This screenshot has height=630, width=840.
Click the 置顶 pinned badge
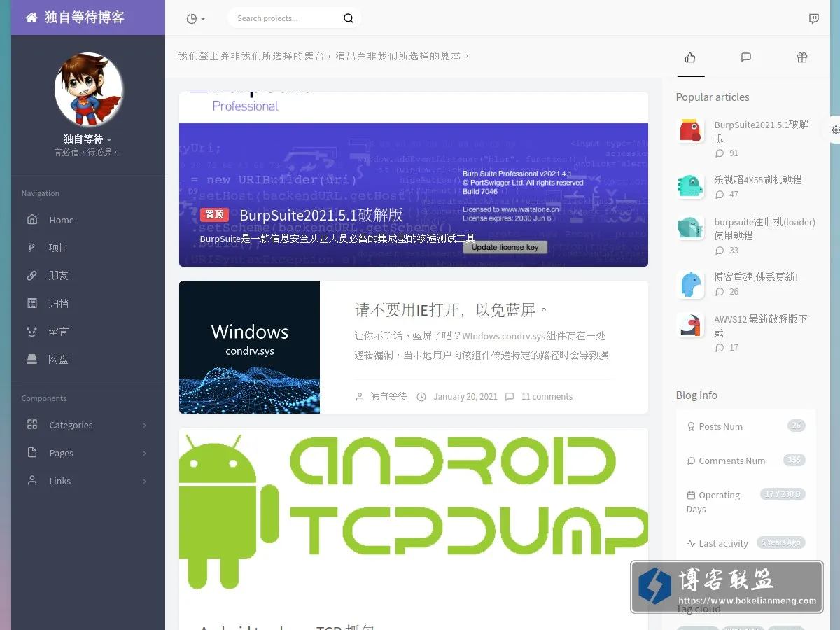tap(214, 215)
